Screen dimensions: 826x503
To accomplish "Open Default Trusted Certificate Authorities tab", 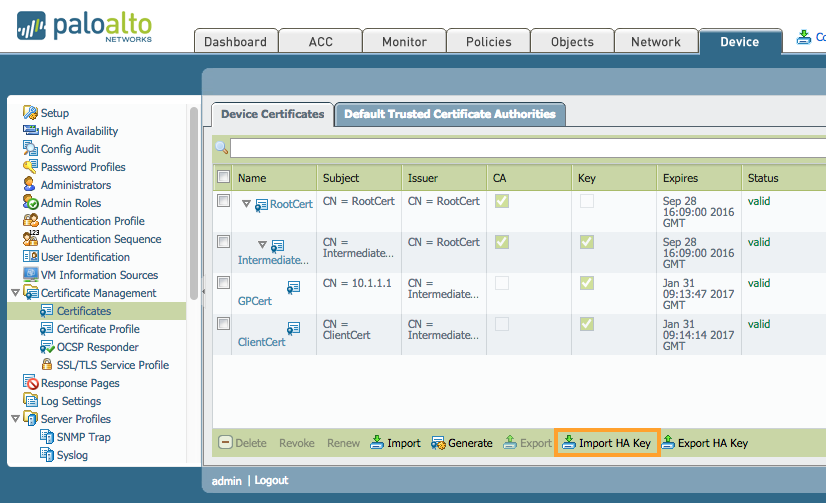I will click(x=450, y=114).
